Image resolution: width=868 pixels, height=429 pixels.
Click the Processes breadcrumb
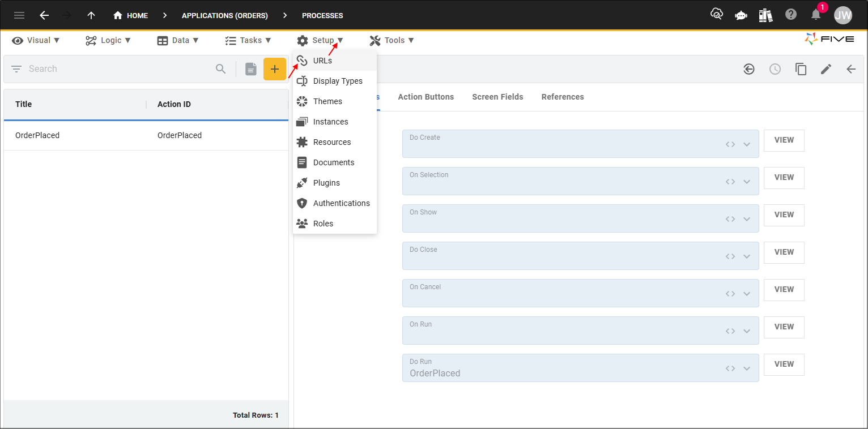coord(322,15)
